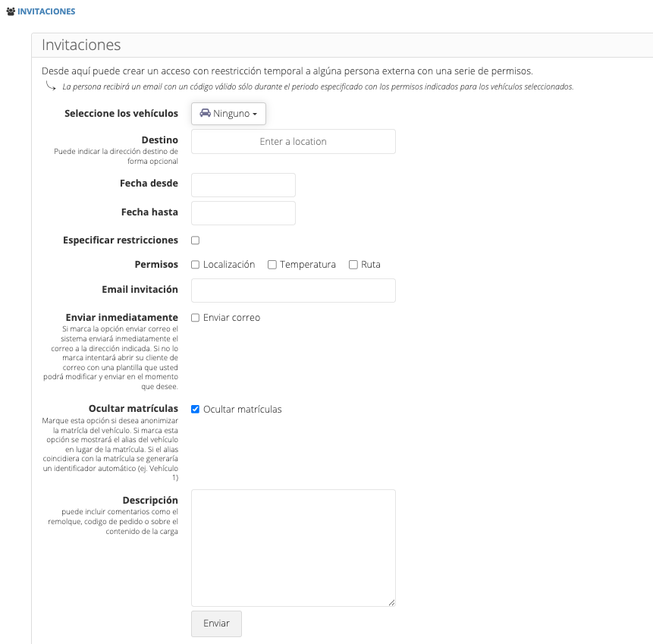This screenshot has height=644, width=653.
Task: Open the INVITACIONES breadcrumb link
Action: pos(46,12)
